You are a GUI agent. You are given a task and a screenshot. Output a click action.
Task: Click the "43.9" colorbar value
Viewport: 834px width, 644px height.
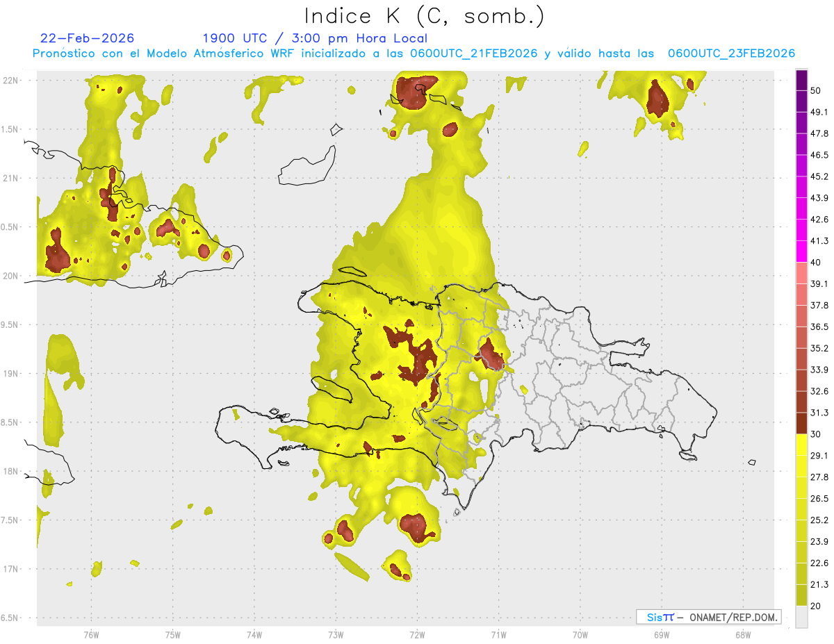coord(821,198)
